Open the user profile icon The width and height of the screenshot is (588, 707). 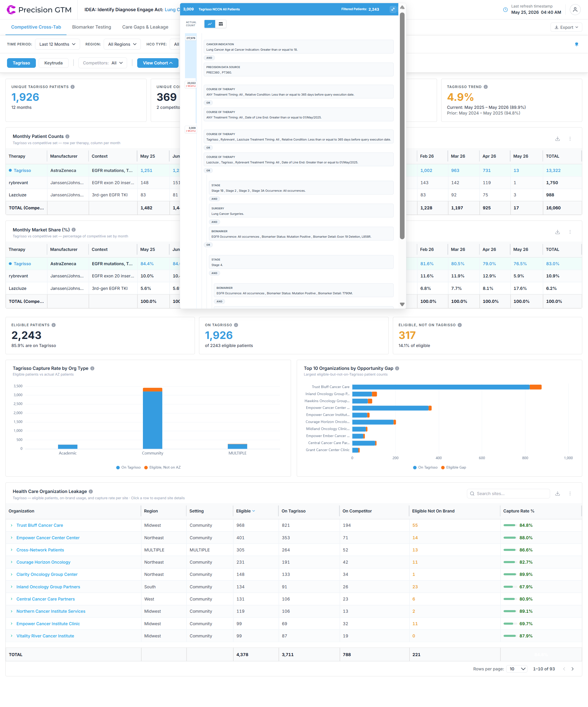575,10
